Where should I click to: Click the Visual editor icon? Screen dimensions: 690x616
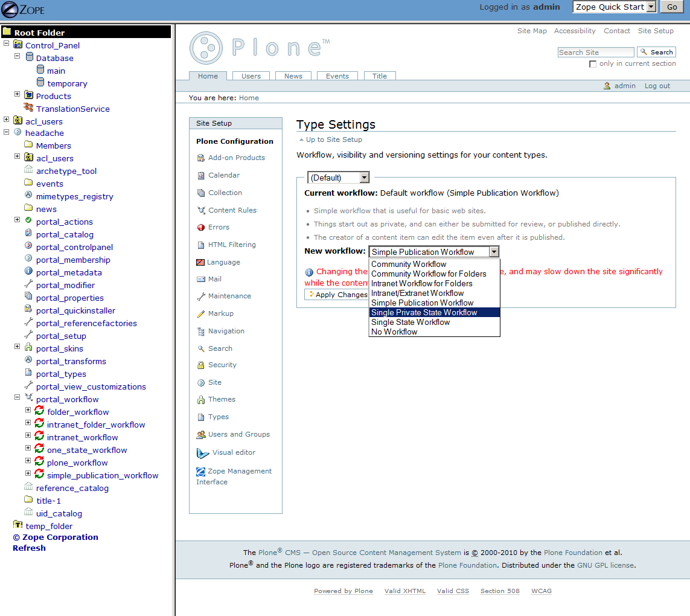tap(202, 453)
